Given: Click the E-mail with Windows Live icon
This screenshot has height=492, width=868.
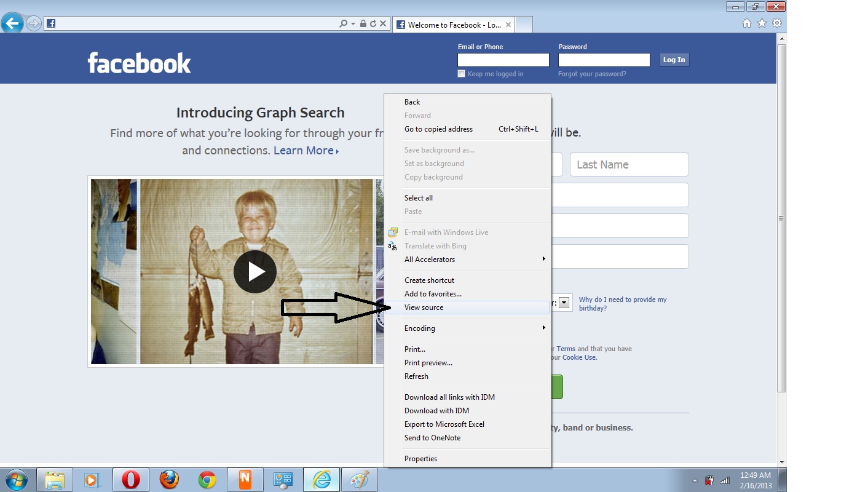Looking at the screenshot, I should pyautogui.click(x=393, y=232).
